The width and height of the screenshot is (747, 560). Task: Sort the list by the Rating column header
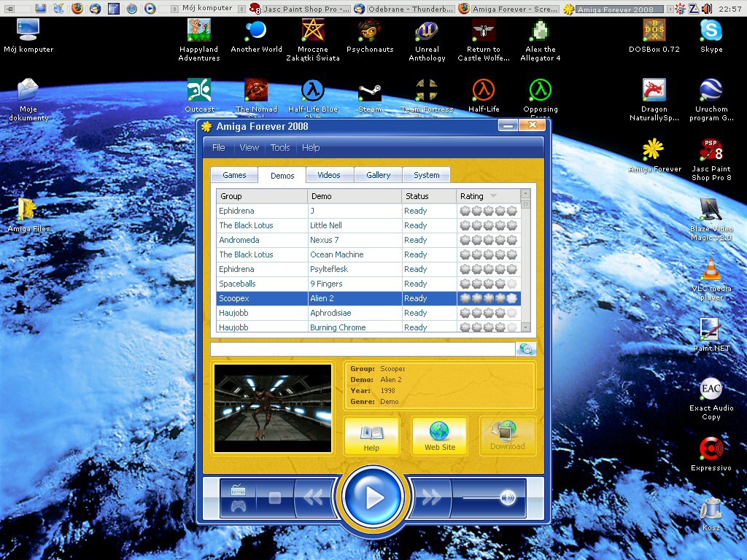[488, 196]
